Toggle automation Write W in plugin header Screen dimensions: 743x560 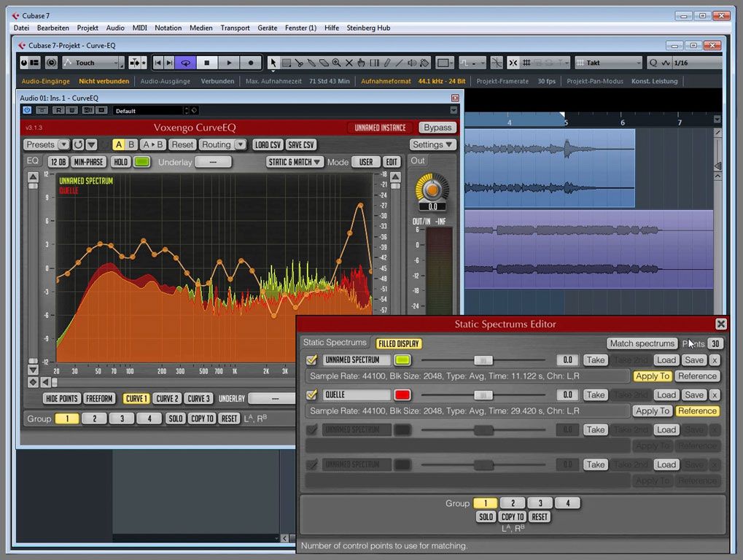point(71,110)
